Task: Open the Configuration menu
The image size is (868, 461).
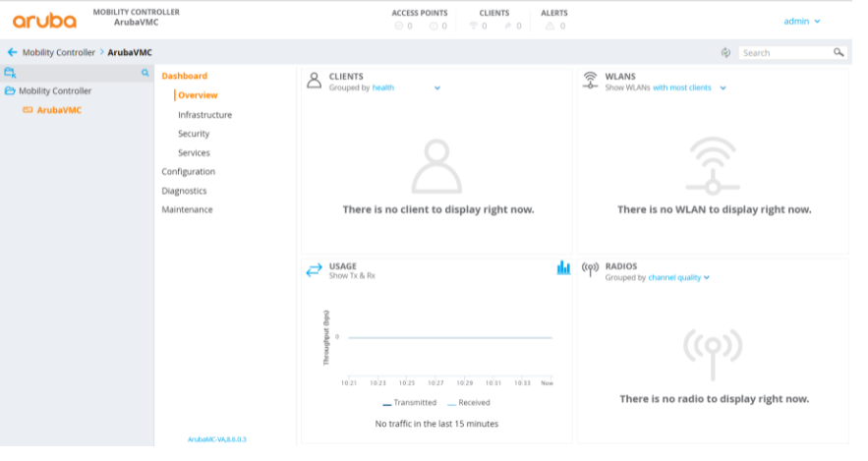Action: tap(188, 172)
